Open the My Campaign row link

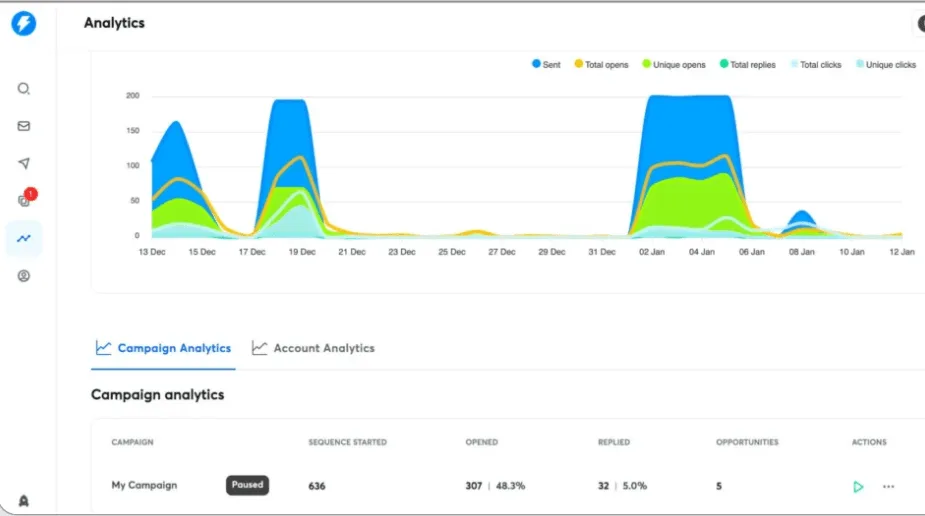coord(144,486)
